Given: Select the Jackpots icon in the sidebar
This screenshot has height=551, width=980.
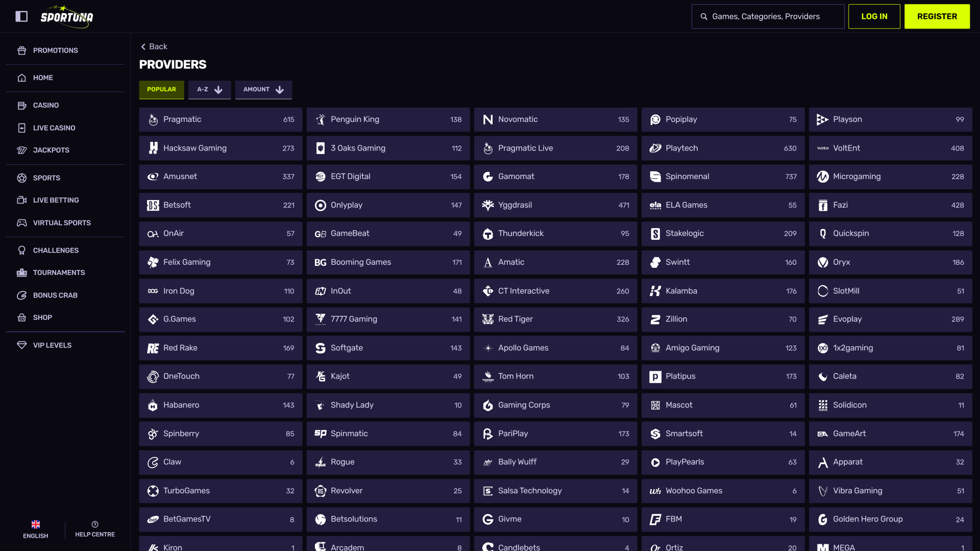Looking at the screenshot, I should tap(22, 150).
